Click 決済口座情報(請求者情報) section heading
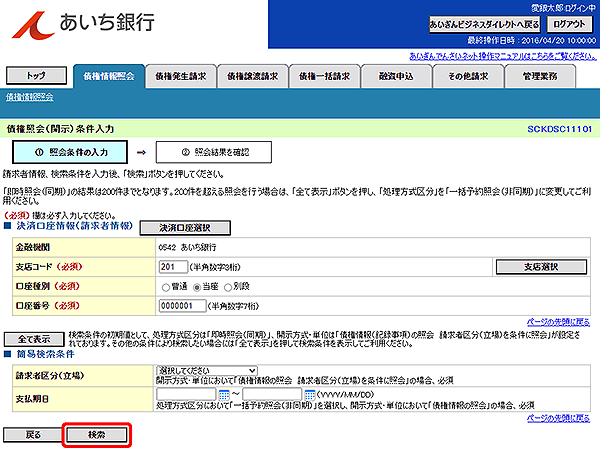The height and width of the screenshot is (465, 600). point(75,226)
